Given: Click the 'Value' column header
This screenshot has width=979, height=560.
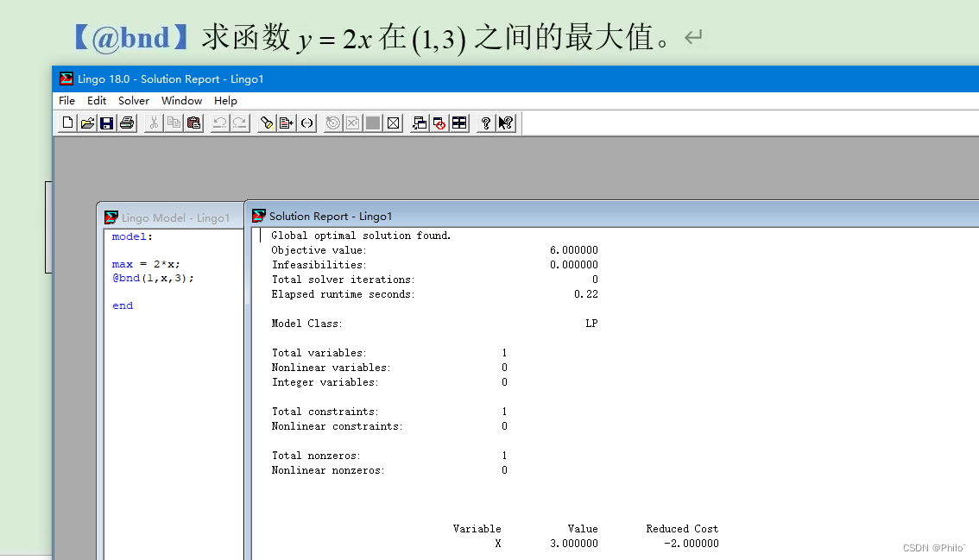Looking at the screenshot, I should point(583,529).
